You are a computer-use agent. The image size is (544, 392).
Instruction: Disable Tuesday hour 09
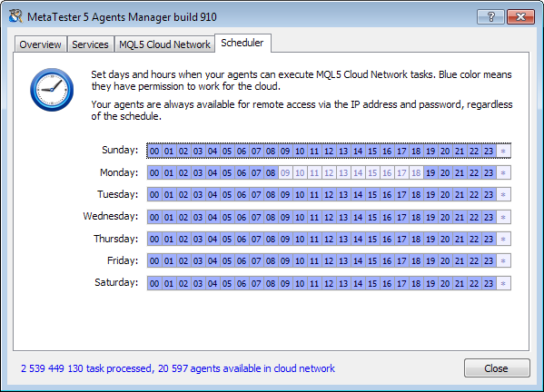pos(285,195)
